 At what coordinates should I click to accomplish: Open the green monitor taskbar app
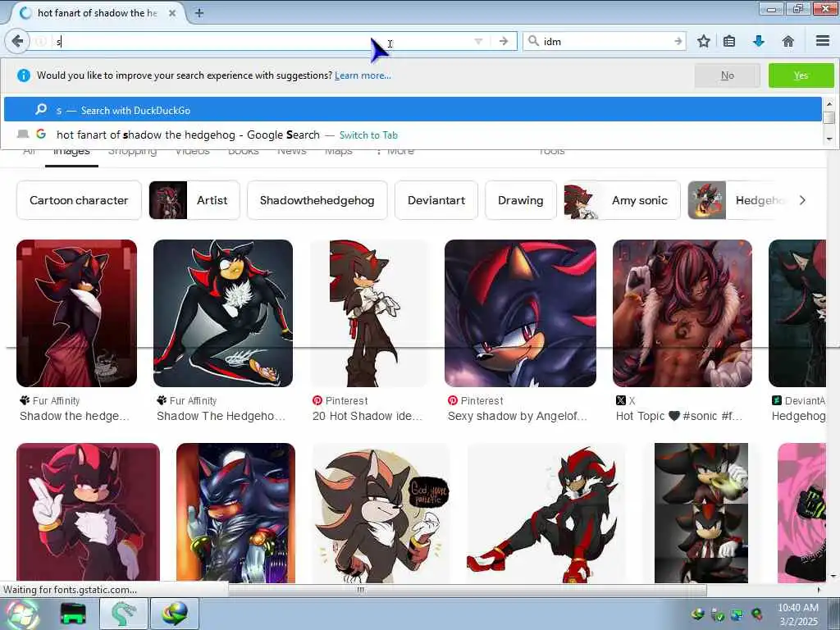(73, 614)
